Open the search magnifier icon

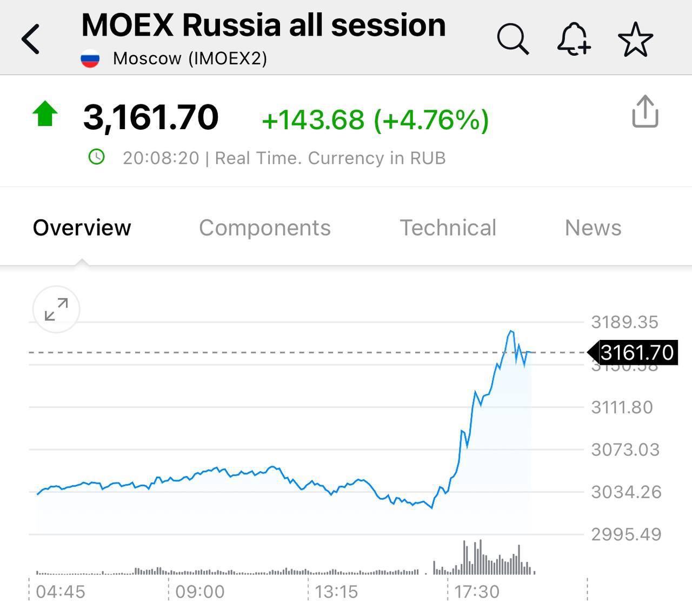(x=512, y=39)
